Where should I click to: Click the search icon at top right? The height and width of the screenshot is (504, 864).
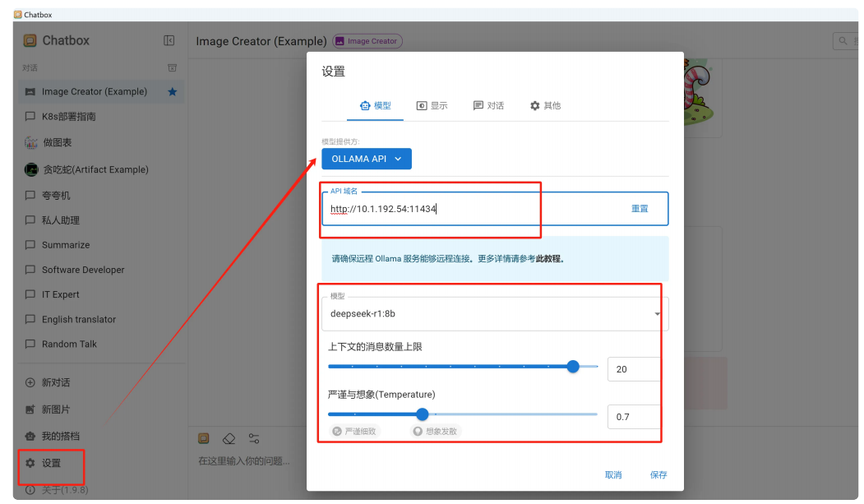[843, 41]
